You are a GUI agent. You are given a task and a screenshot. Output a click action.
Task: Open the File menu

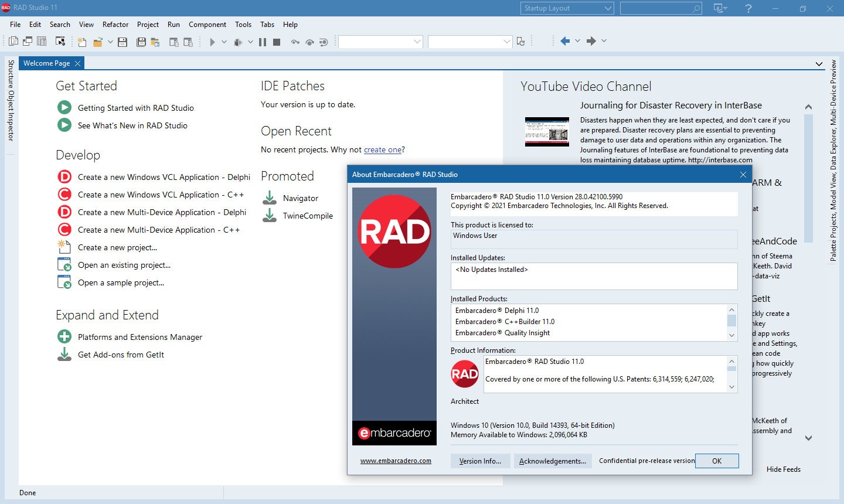coord(15,25)
